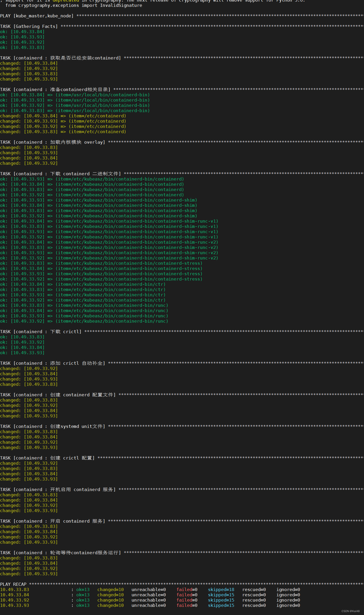Select changed: [10.49.33.93] under 获取是否已经安装containerd

[29, 79]
